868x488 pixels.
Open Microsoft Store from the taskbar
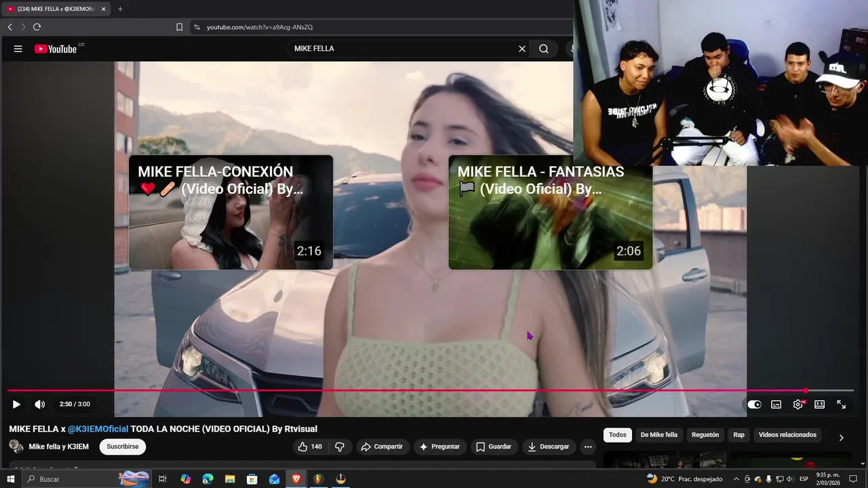pos(252,479)
